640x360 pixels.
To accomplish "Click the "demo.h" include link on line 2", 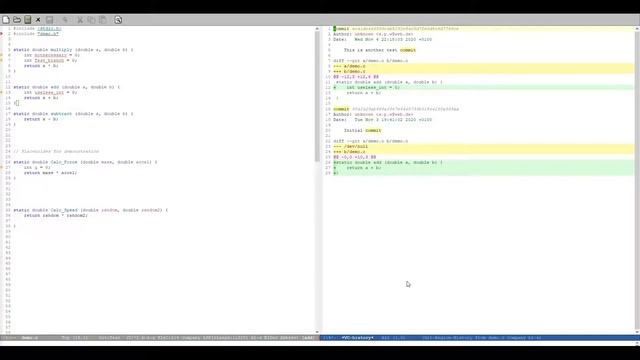I will [x=48, y=34].
